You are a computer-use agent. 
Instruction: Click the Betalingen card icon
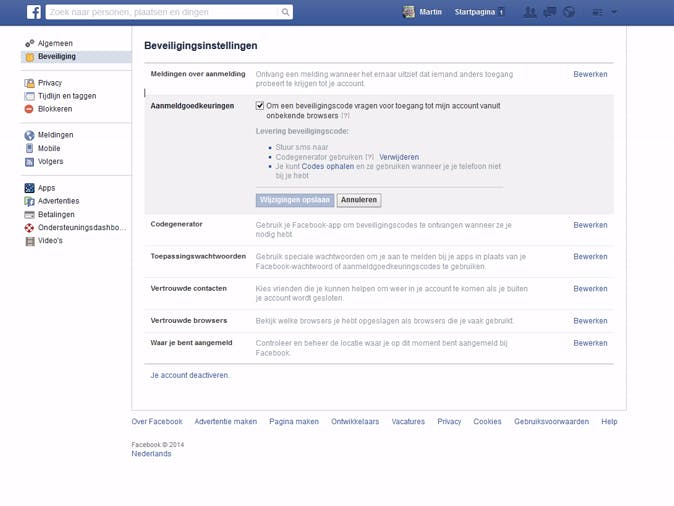(29, 215)
